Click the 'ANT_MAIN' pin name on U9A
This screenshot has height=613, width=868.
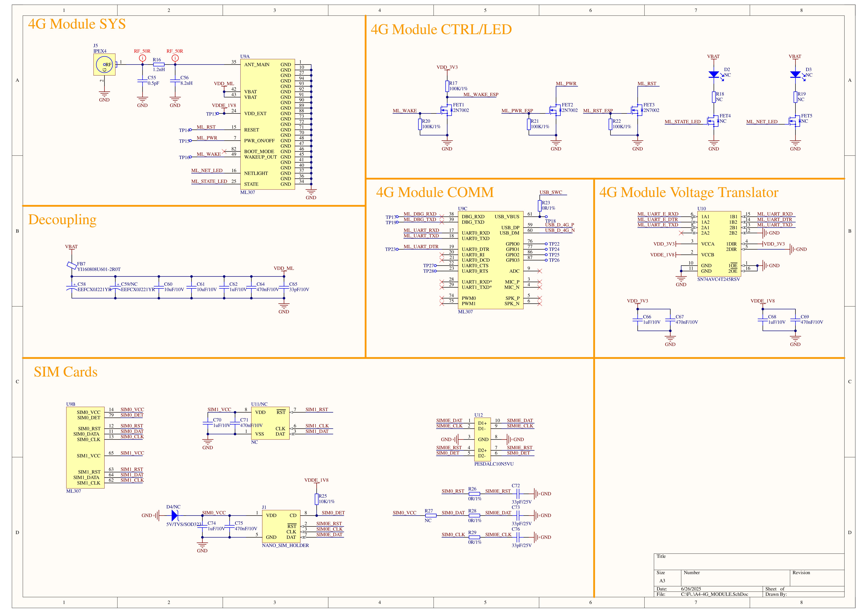click(x=256, y=65)
